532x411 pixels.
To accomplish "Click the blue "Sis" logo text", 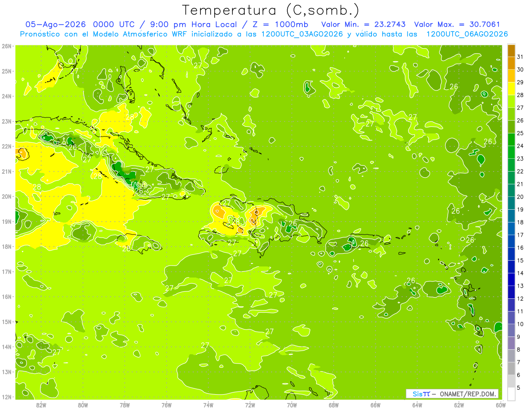I will pyautogui.click(x=418, y=394).
